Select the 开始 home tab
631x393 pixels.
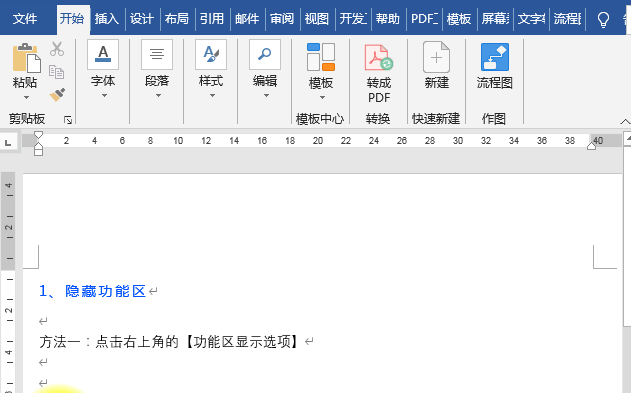click(x=72, y=19)
